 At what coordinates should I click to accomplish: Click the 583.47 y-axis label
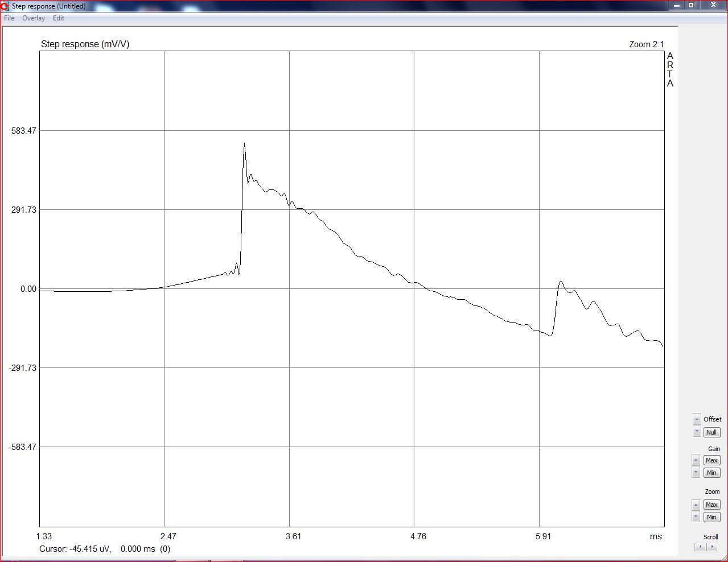click(x=24, y=131)
